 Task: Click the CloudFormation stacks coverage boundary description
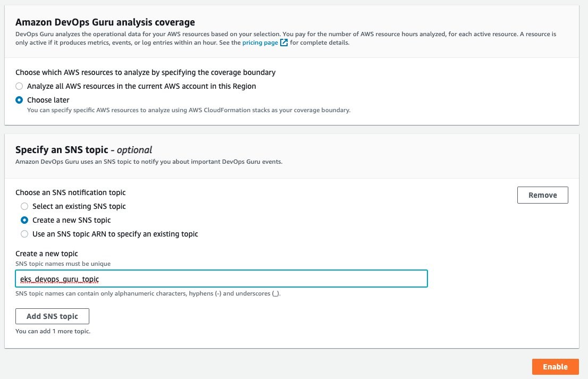[189, 110]
